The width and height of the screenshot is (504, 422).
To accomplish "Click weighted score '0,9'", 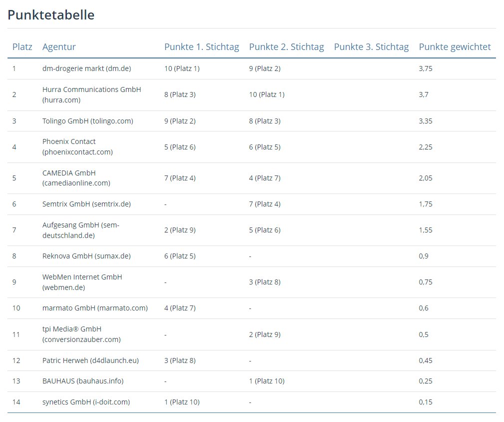I will click(x=423, y=256).
